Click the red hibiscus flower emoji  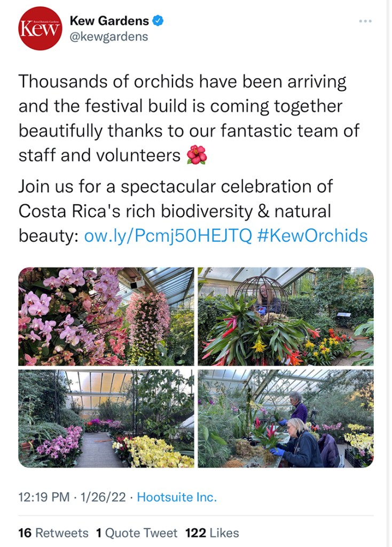197,155
